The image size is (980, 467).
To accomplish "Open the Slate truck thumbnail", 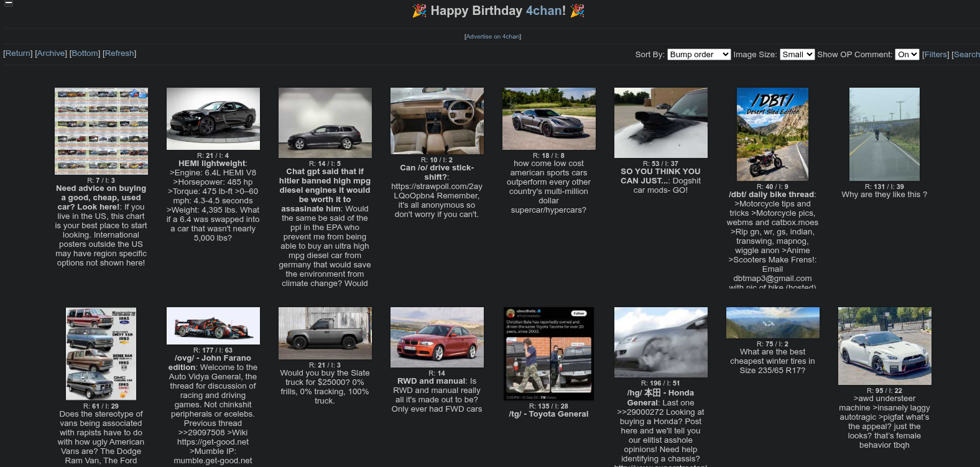I will (x=325, y=333).
